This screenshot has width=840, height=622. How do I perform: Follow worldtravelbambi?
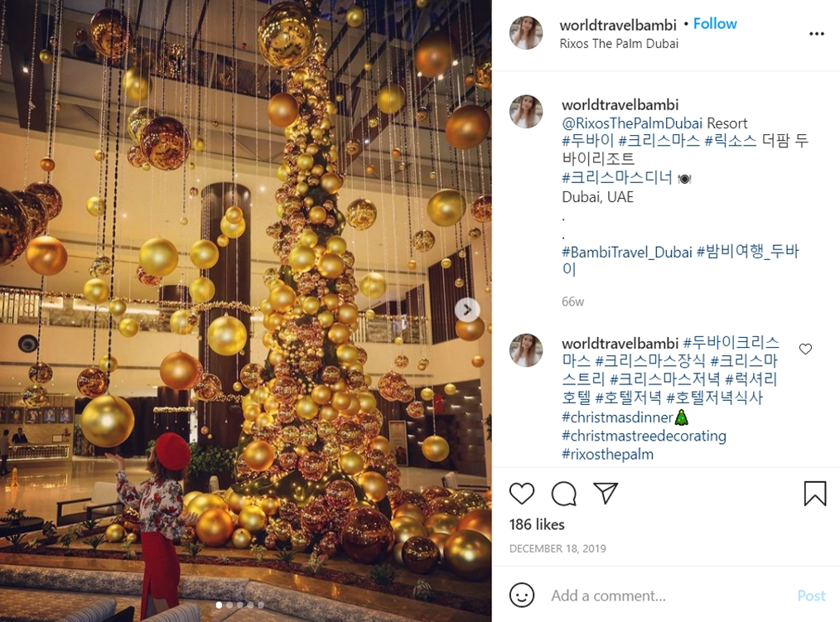pos(715,23)
